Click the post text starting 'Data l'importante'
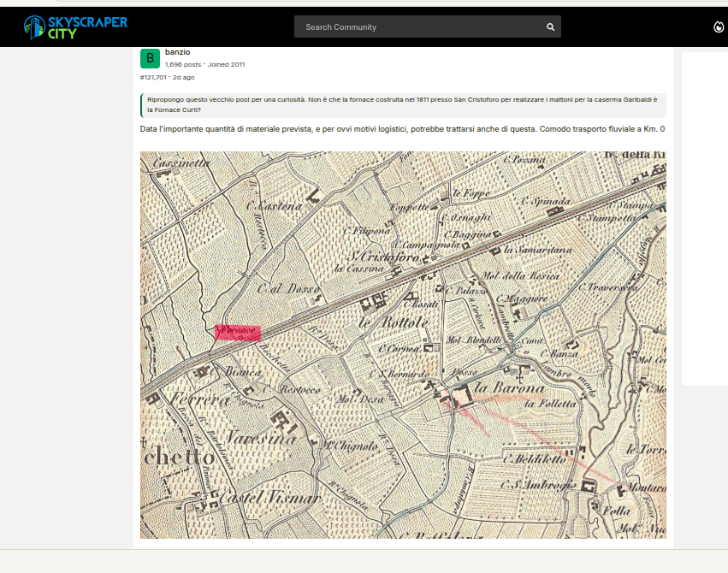Image resolution: width=728 pixels, height=573 pixels. tap(402, 129)
